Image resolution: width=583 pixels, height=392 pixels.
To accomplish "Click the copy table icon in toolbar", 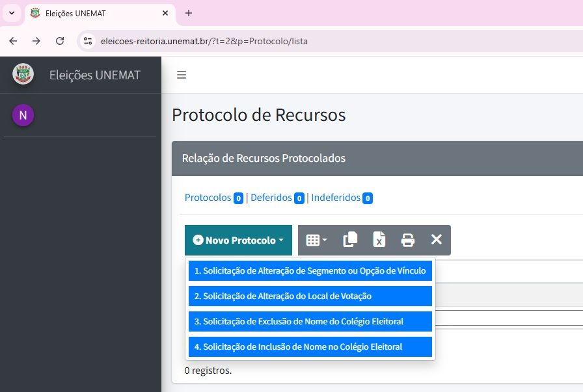I will coord(350,240).
